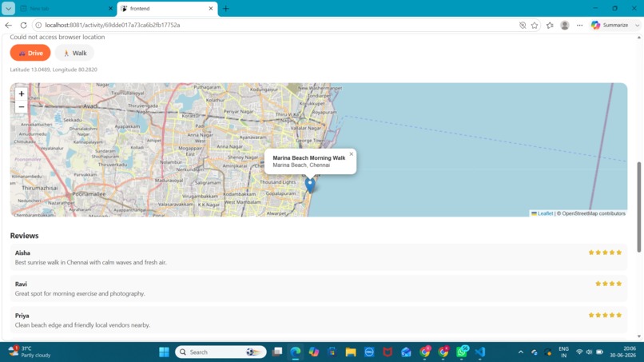Viewport: 644px width, 362px height.
Task: Close the New tab tab
Action: pos(110,8)
